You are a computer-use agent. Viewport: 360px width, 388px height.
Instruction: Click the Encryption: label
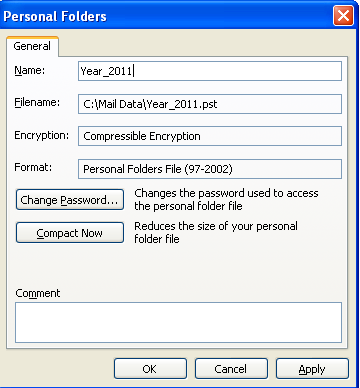coord(42,135)
